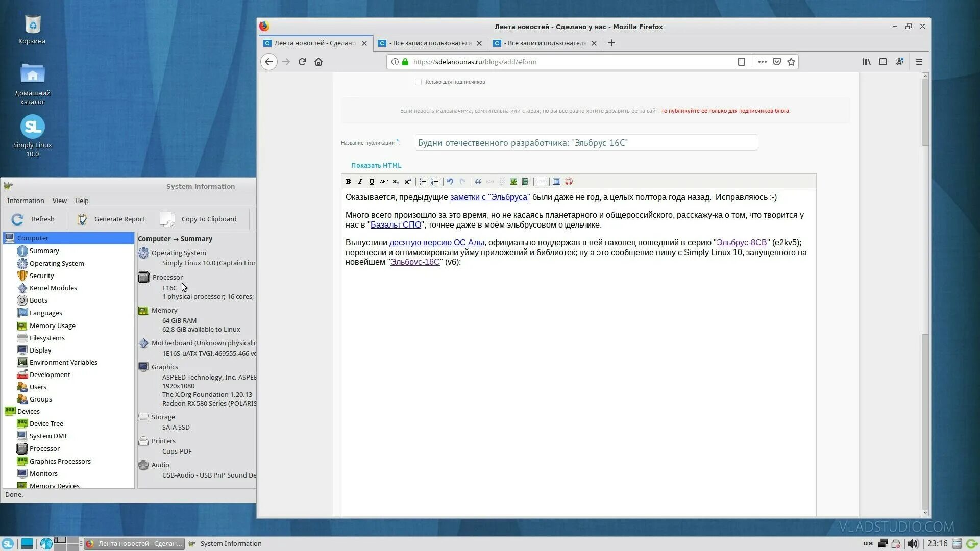Bookmark this page with the star icon
Viewport: 980px width, 551px height.
[791, 62]
